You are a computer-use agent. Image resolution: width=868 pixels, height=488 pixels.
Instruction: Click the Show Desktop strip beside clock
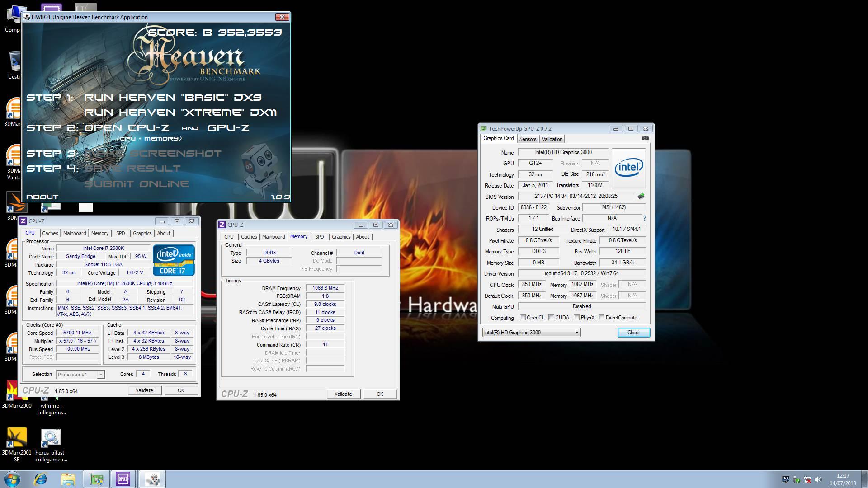864,479
